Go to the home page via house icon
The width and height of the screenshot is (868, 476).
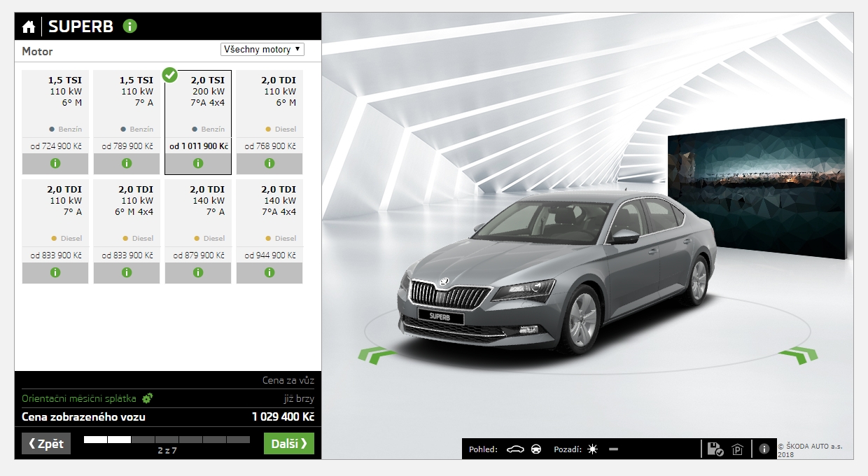29,27
